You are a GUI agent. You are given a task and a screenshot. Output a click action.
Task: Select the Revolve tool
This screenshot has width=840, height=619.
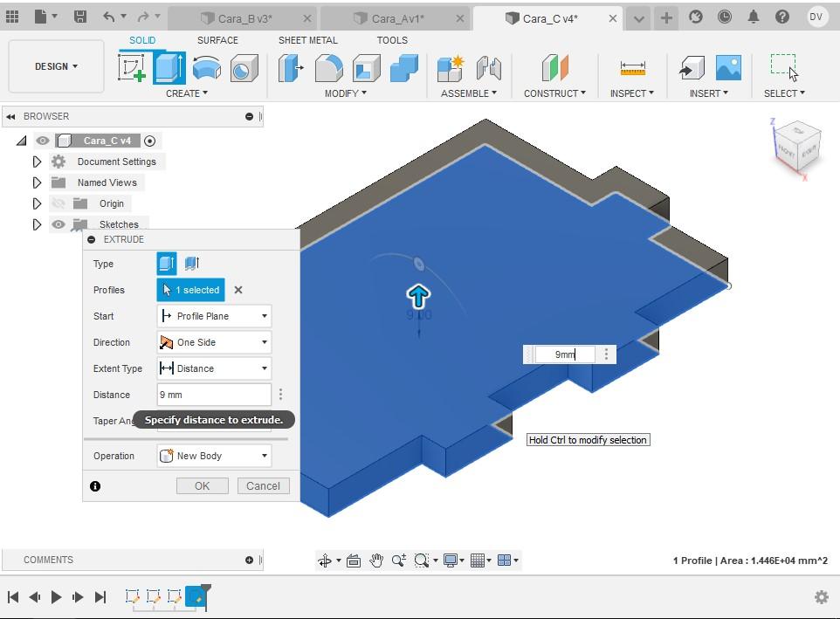coord(206,68)
